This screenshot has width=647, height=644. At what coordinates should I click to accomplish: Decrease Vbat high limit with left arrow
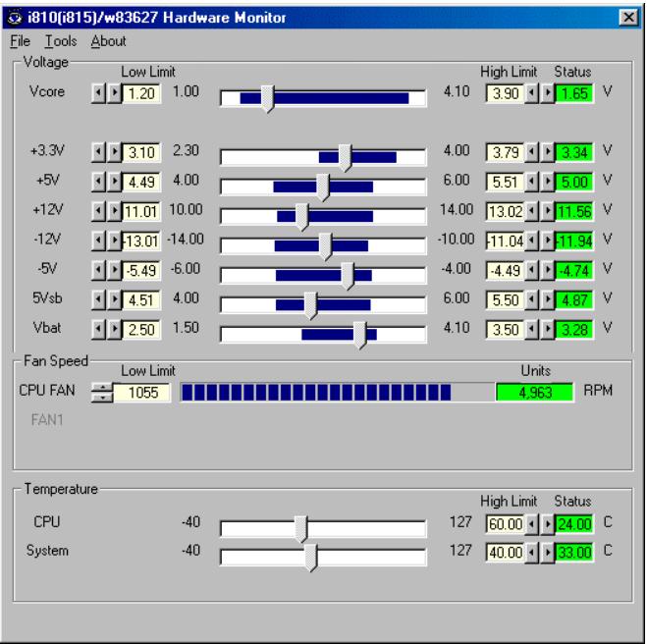[532, 330]
